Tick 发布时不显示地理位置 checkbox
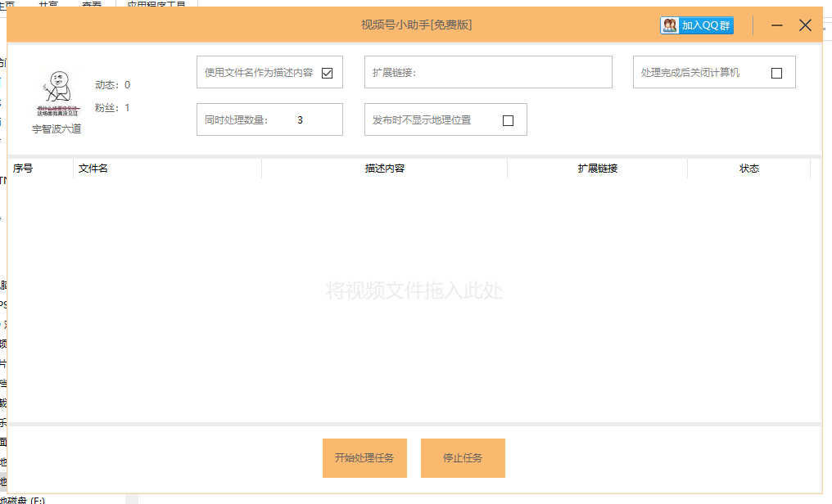 [508, 121]
